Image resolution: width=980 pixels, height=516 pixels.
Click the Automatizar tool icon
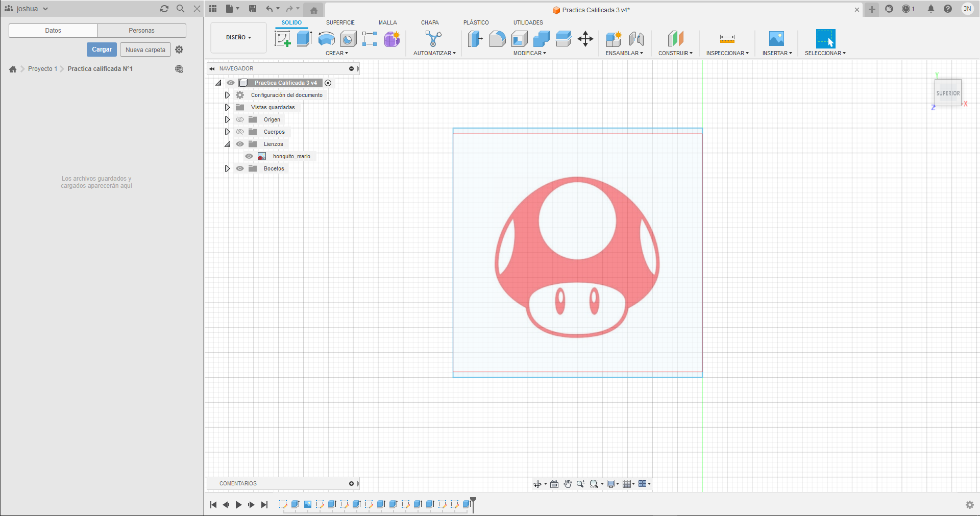pos(433,39)
